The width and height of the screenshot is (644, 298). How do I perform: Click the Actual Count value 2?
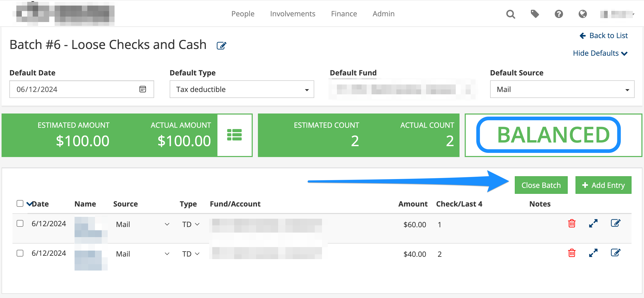(450, 141)
